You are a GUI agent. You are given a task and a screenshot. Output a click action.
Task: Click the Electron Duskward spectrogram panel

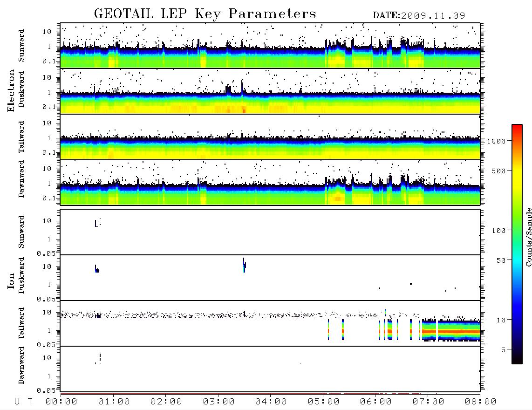pyautogui.click(x=270, y=91)
